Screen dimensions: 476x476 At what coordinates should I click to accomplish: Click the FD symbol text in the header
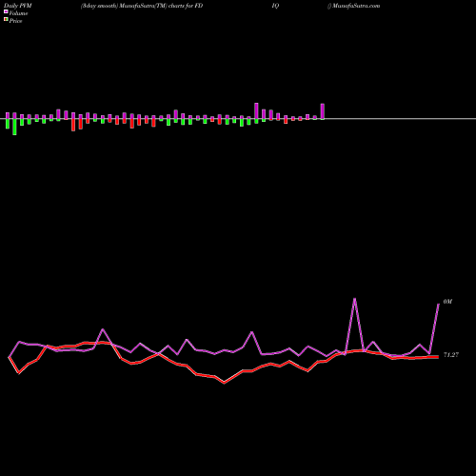(199, 6)
